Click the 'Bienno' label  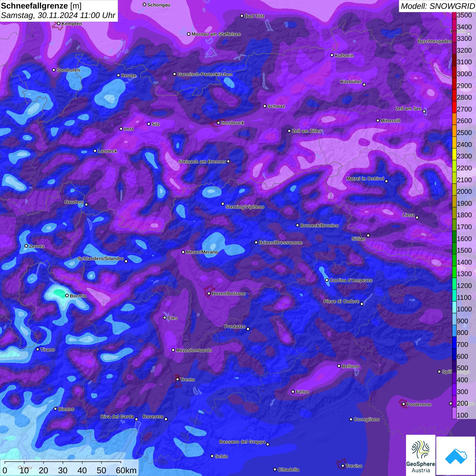(66, 409)
